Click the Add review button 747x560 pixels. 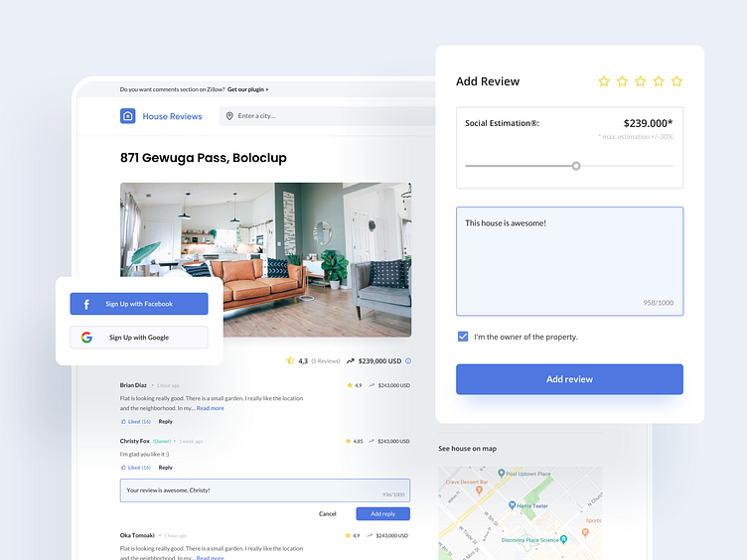pos(569,379)
